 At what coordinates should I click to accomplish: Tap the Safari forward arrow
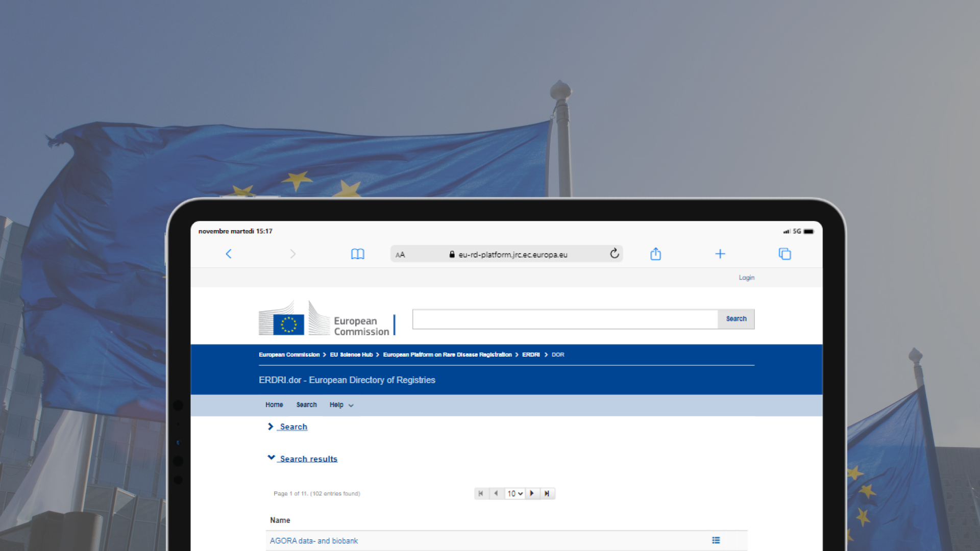[292, 254]
